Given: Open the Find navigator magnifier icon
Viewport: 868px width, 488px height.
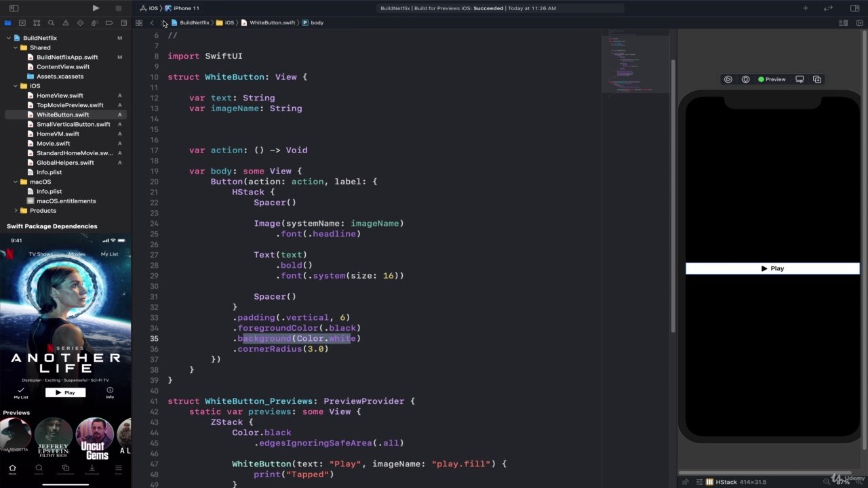Looking at the screenshot, I should click(x=51, y=23).
